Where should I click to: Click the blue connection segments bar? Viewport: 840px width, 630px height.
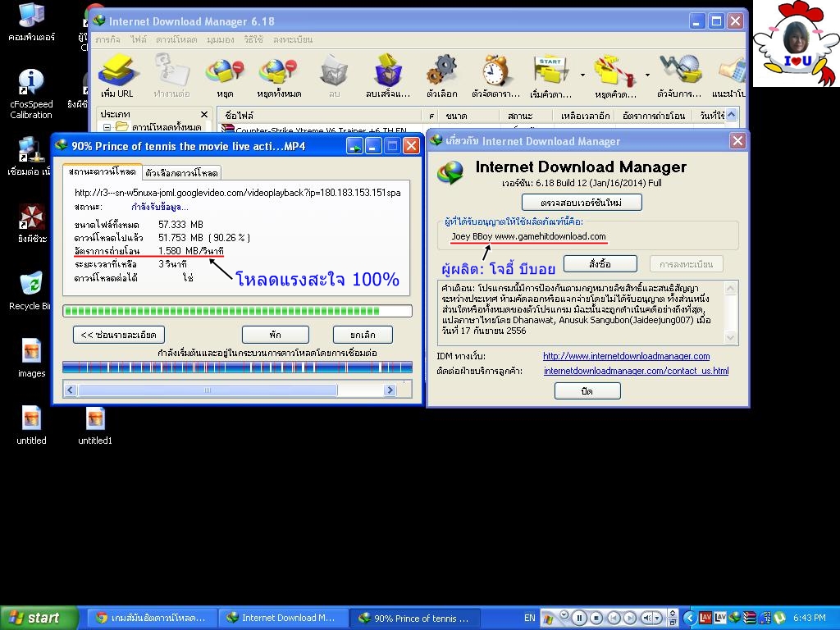[237, 367]
